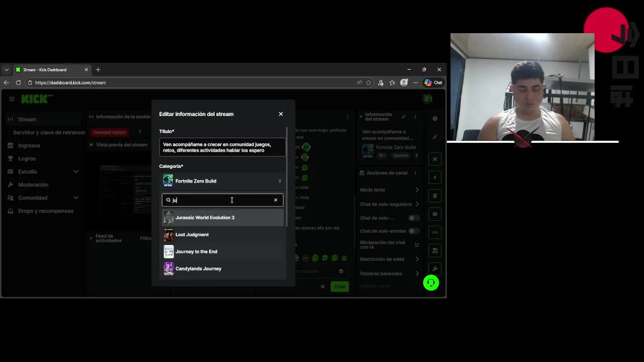This screenshot has height=362, width=644.
Task: Open Ingresos in the sidebar
Action: tap(43, 145)
